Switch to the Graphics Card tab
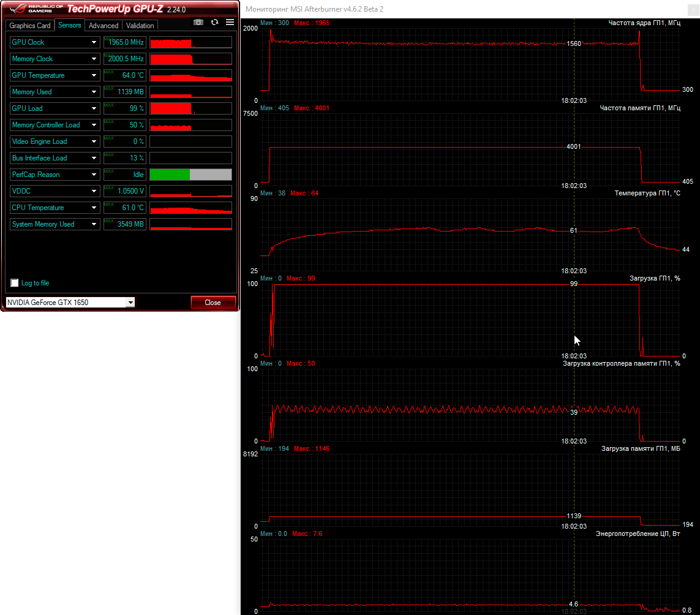Screen dimensions: 700x615 (30, 26)
